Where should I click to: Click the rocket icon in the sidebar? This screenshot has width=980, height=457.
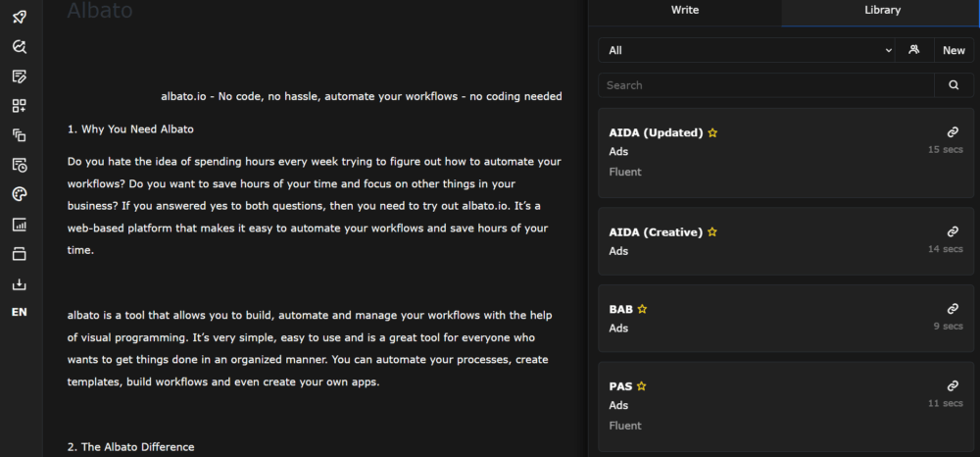pos(20,17)
